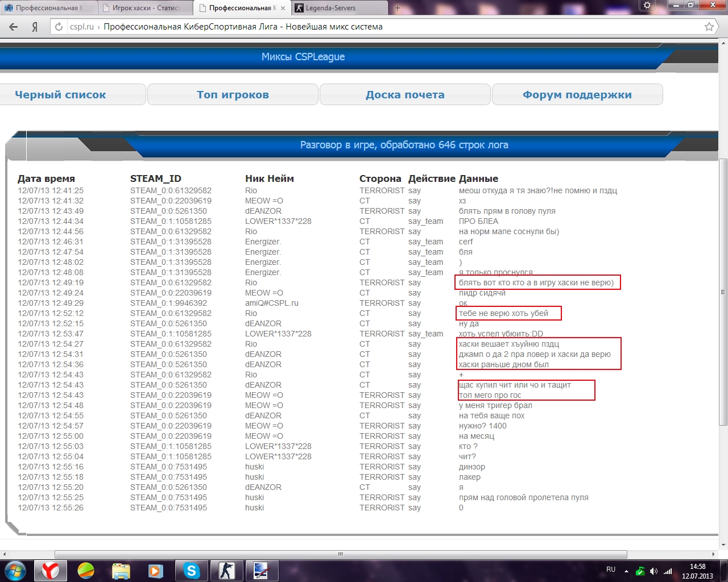
Task: Bookmark the page with the star icon
Action: (709, 27)
